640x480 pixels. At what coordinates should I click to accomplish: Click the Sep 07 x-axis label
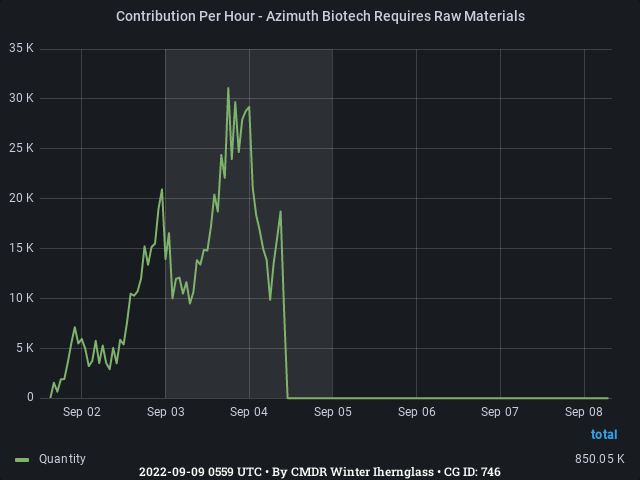pyautogui.click(x=500, y=412)
